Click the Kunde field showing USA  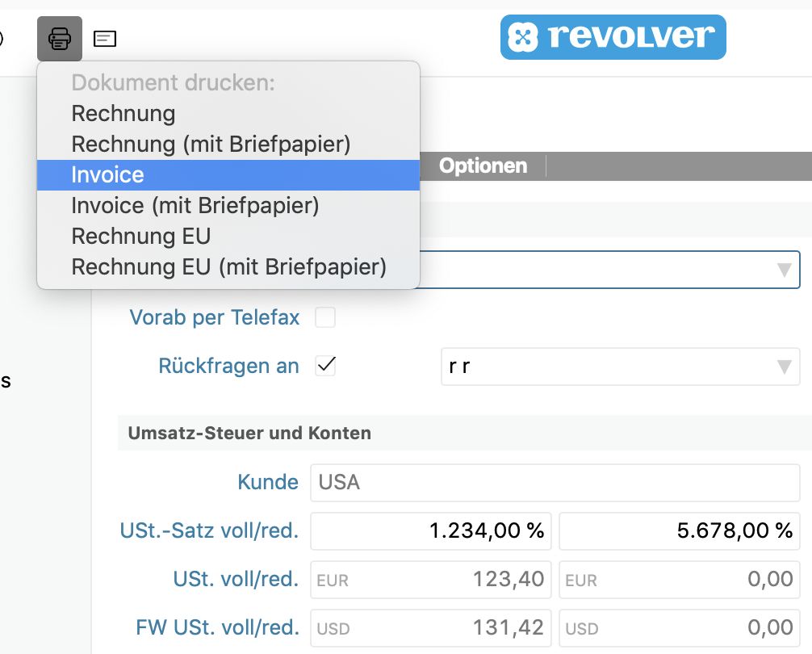pyautogui.click(x=555, y=483)
